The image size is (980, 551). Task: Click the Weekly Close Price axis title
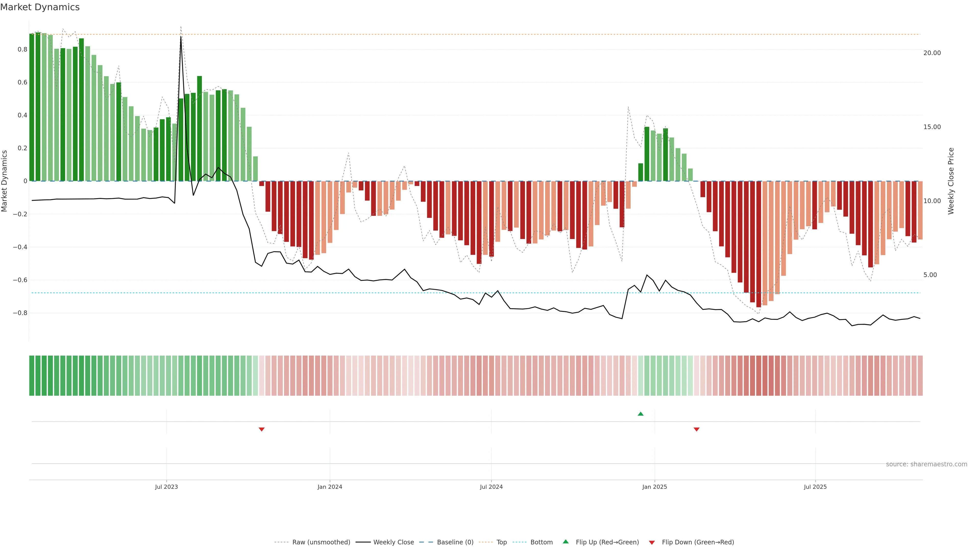pos(951,181)
